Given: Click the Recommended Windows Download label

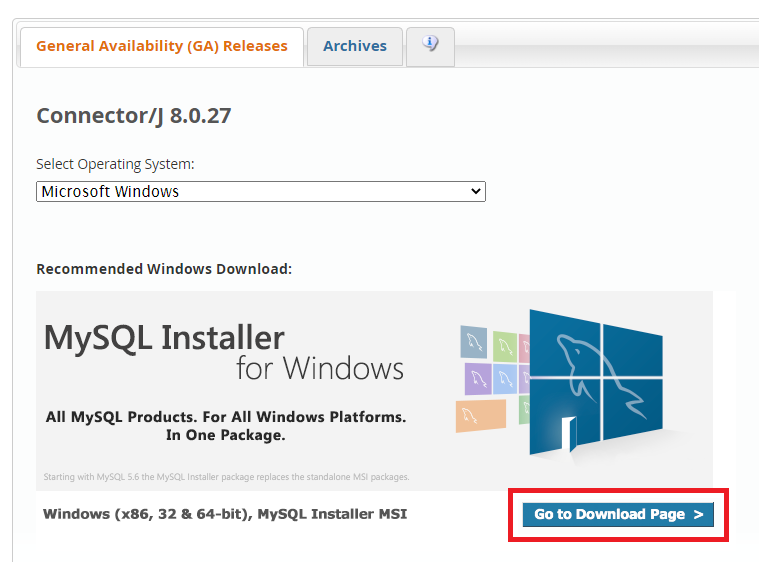Looking at the screenshot, I should coord(164,269).
